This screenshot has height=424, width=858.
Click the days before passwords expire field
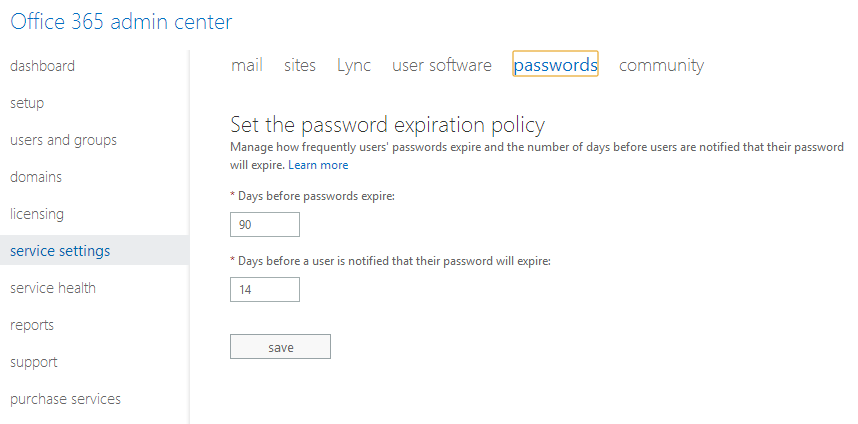coord(265,225)
